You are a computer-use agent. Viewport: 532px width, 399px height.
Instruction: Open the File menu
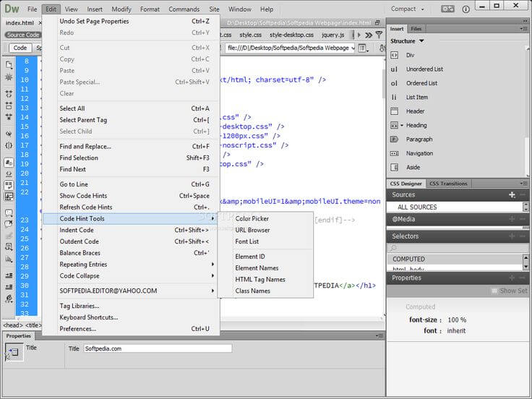pos(33,9)
